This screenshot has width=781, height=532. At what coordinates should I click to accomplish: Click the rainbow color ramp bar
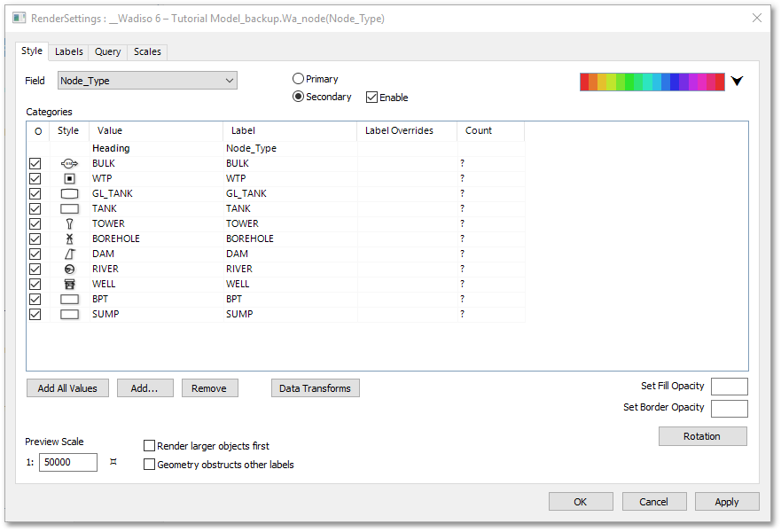click(652, 82)
